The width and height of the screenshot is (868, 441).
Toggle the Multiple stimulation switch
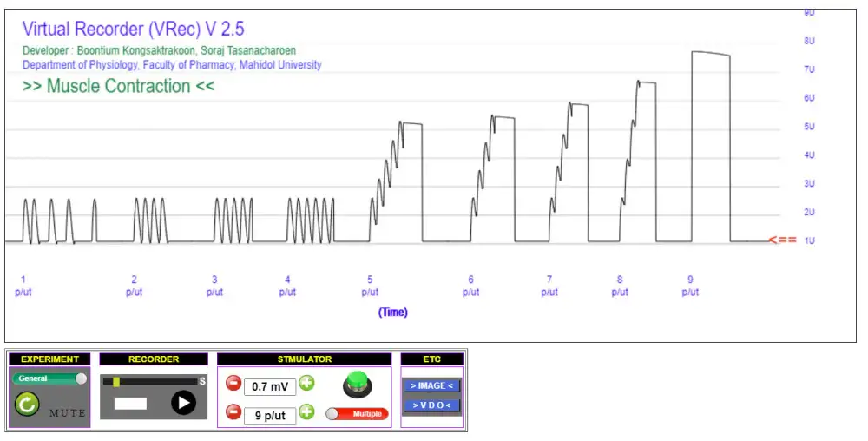tap(357, 414)
